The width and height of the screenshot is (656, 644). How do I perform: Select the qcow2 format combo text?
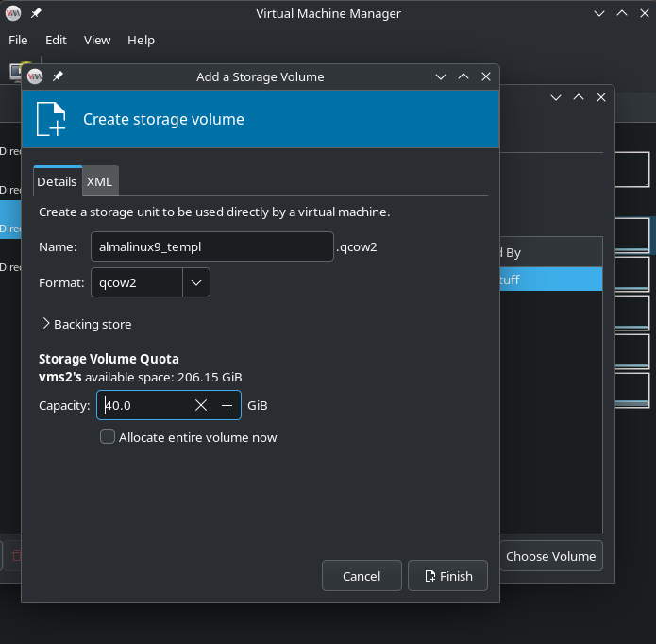(x=137, y=282)
